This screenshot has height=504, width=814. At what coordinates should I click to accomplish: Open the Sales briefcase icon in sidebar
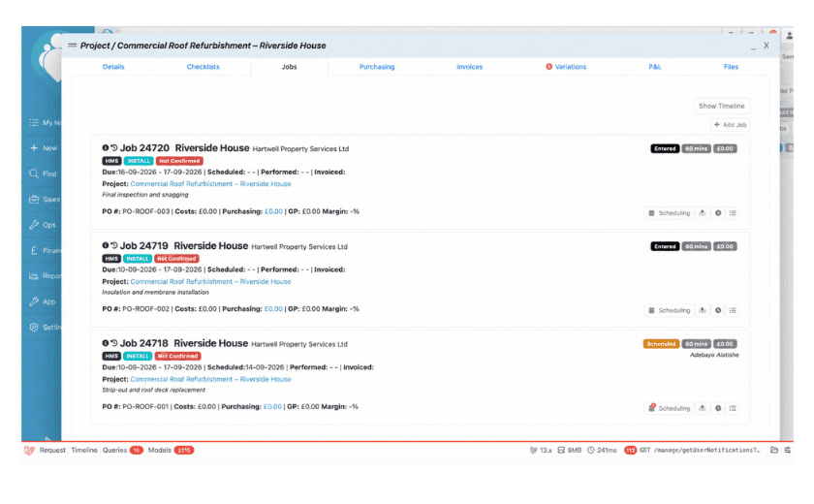tap(34, 200)
